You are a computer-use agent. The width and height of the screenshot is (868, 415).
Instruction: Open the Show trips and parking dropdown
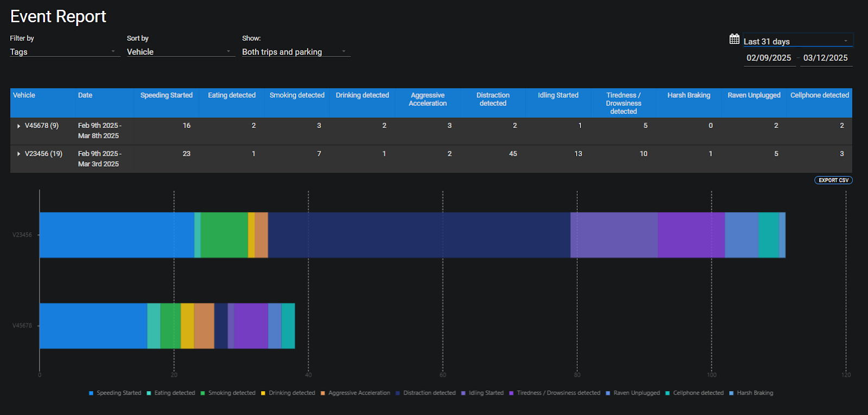295,52
